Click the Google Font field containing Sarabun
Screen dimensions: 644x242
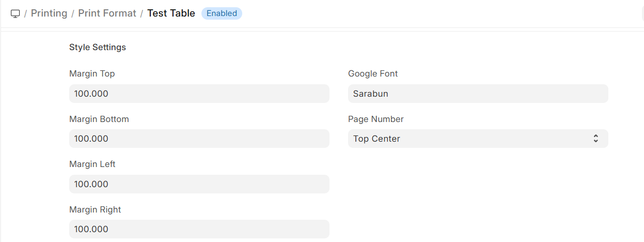coord(478,94)
